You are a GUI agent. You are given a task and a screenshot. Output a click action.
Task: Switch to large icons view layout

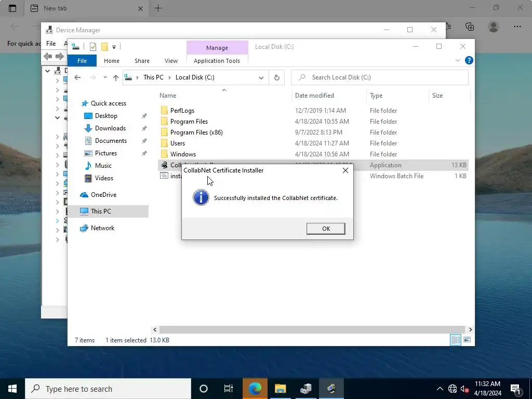[x=467, y=340]
